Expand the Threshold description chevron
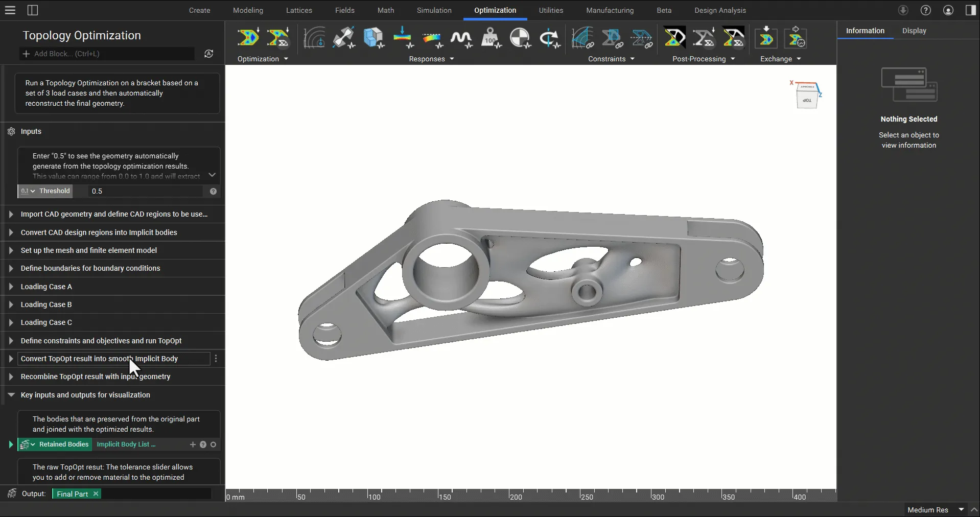Viewport: 980px width, 517px height. [212, 175]
